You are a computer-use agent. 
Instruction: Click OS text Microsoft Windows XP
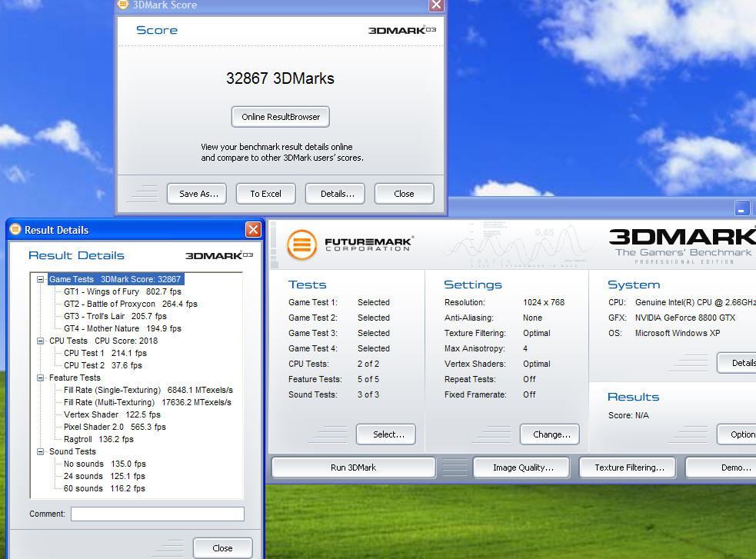(x=678, y=333)
